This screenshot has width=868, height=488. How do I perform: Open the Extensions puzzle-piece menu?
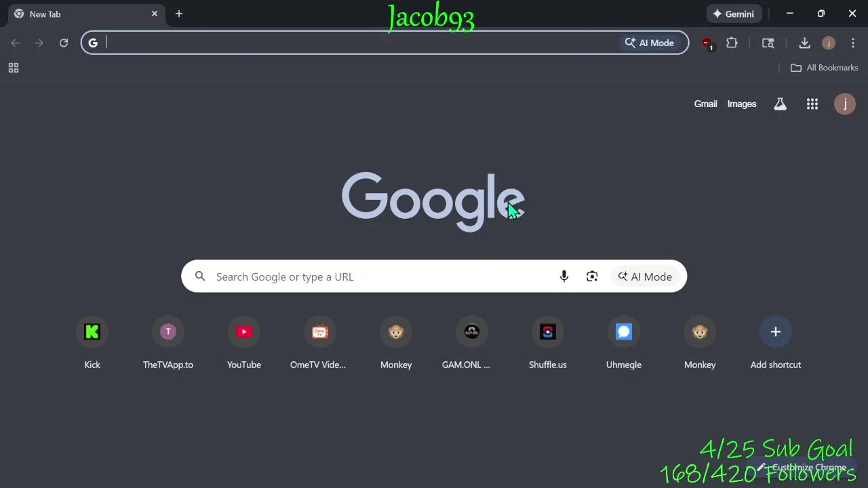click(x=732, y=43)
